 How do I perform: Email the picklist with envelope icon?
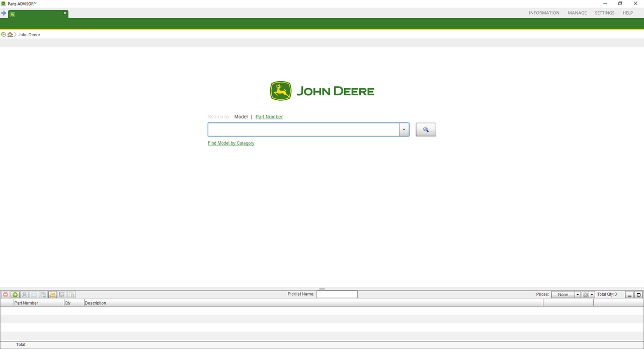coord(34,295)
